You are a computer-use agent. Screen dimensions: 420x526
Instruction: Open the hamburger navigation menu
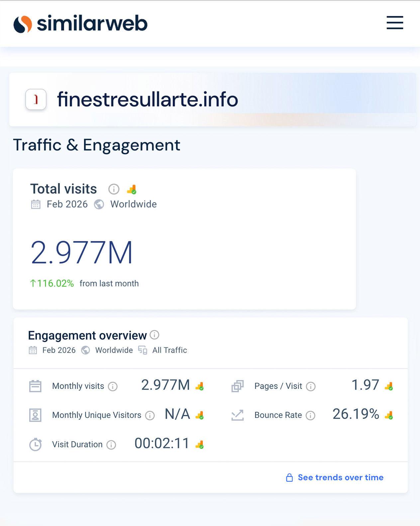395,23
